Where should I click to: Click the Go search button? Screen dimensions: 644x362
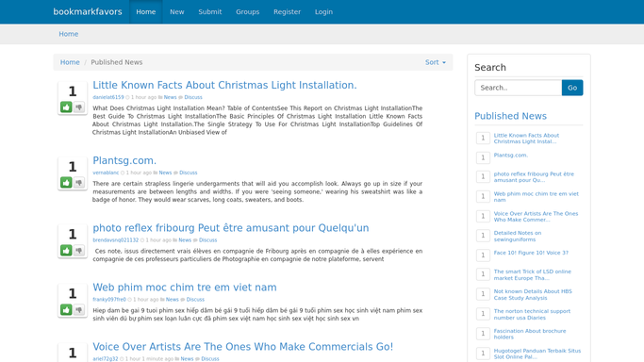(x=572, y=88)
